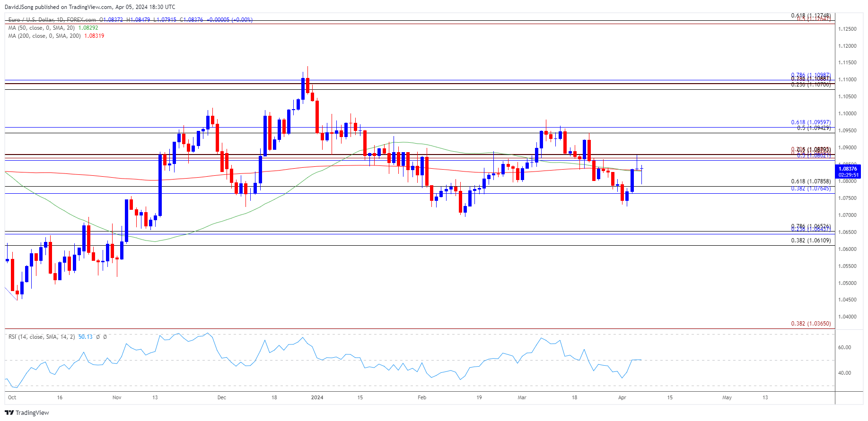Image resolution: width=868 pixels, height=421 pixels.
Task: Click the Fibonacci label 0.618 (1.07858)
Action: pyautogui.click(x=811, y=181)
